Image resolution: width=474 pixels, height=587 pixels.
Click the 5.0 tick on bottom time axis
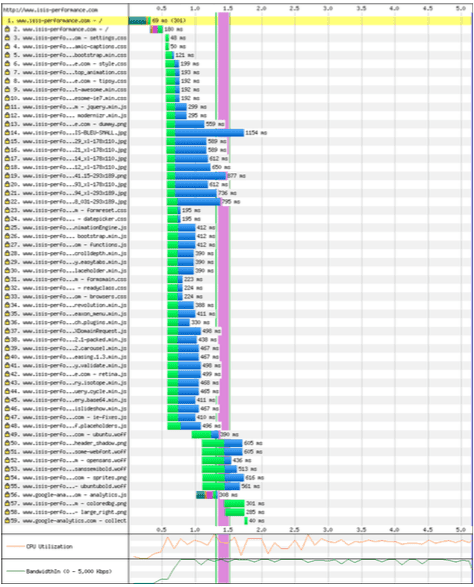click(x=461, y=530)
